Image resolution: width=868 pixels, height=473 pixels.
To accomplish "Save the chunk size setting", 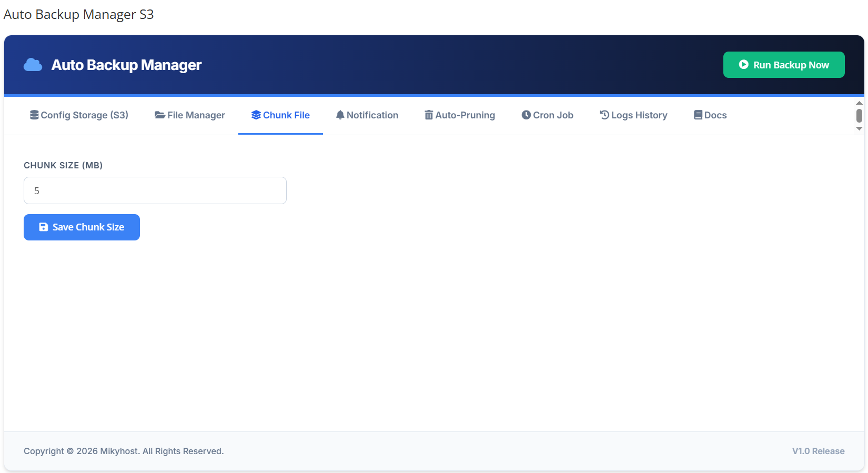I will pos(82,227).
